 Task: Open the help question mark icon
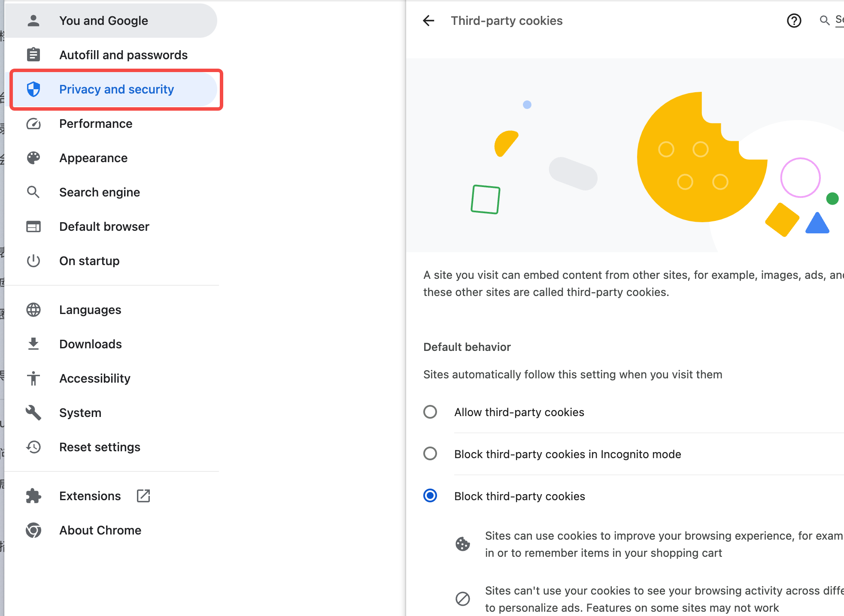coord(794,21)
